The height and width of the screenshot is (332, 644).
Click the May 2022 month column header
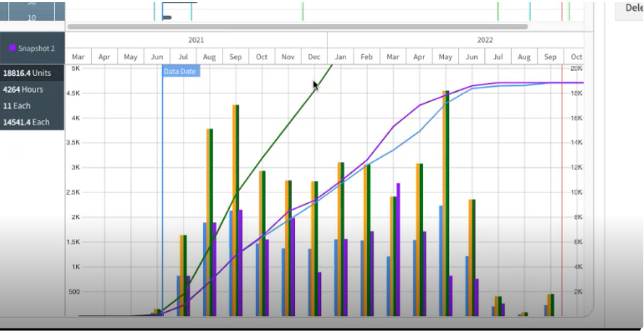[x=446, y=56]
